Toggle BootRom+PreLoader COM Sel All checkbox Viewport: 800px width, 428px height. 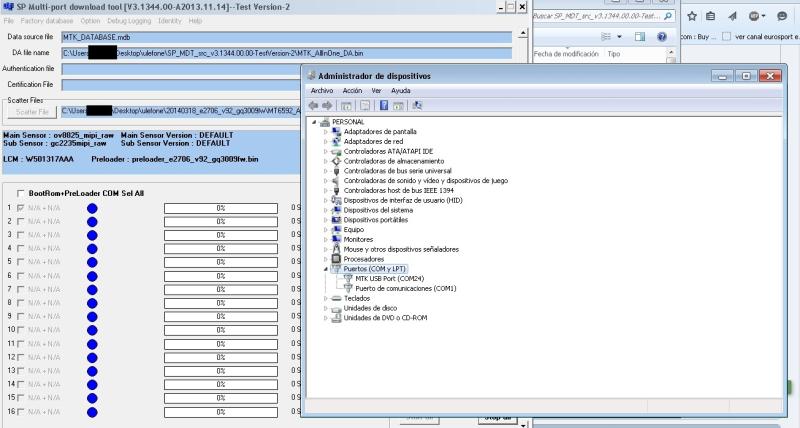(x=20, y=193)
